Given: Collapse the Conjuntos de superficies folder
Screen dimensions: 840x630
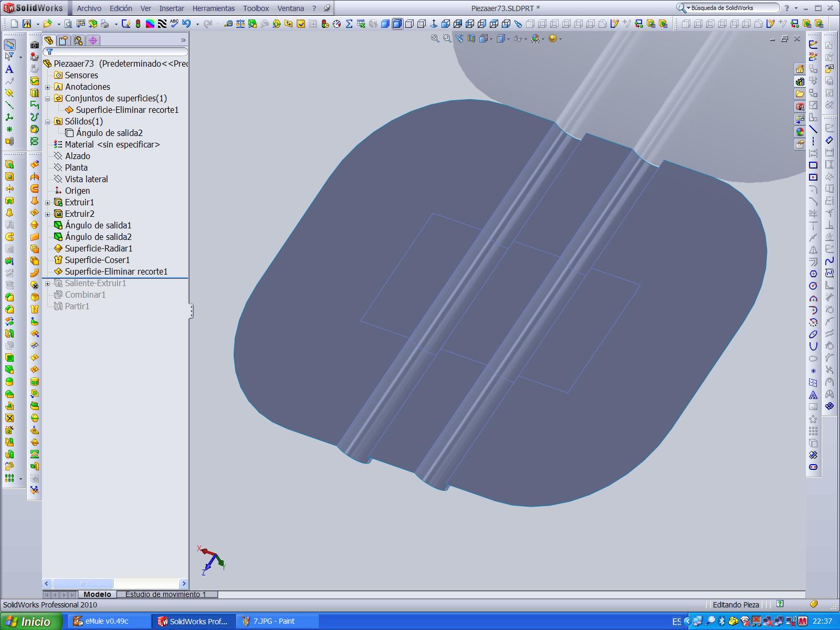Looking at the screenshot, I should 48,99.
